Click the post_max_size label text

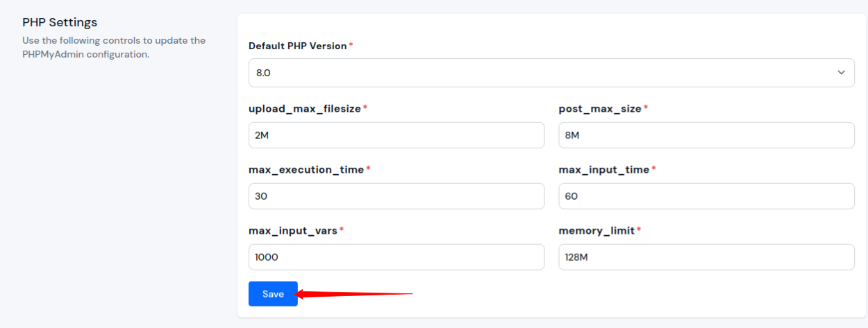(600, 109)
